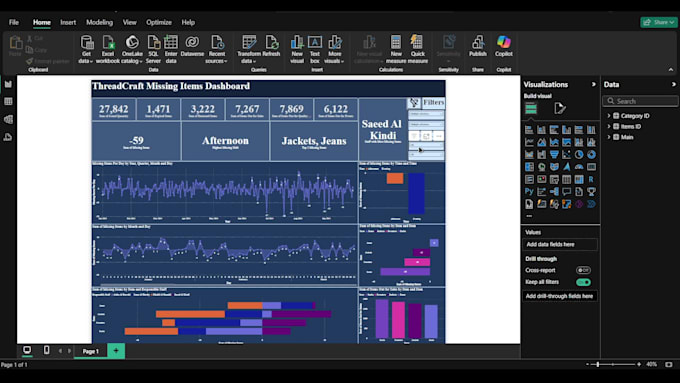Image resolution: width=680 pixels, height=383 pixels.
Task: Import from Excel workbook
Action: 108,49
